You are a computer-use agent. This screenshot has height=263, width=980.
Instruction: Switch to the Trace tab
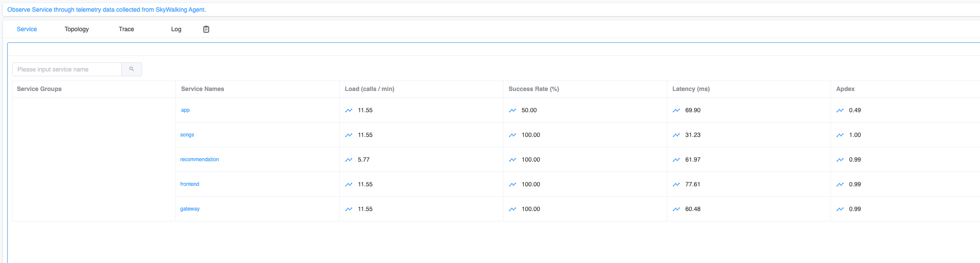click(127, 29)
